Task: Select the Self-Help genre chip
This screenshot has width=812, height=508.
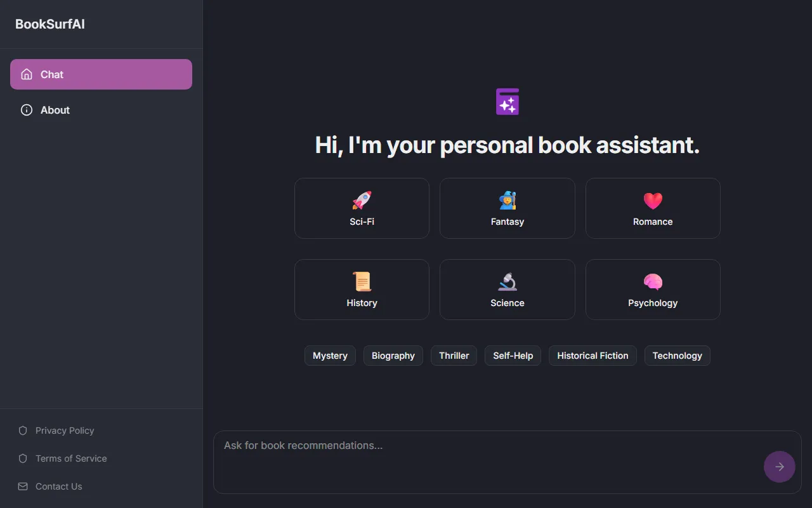Action: click(x=513, y=356)
